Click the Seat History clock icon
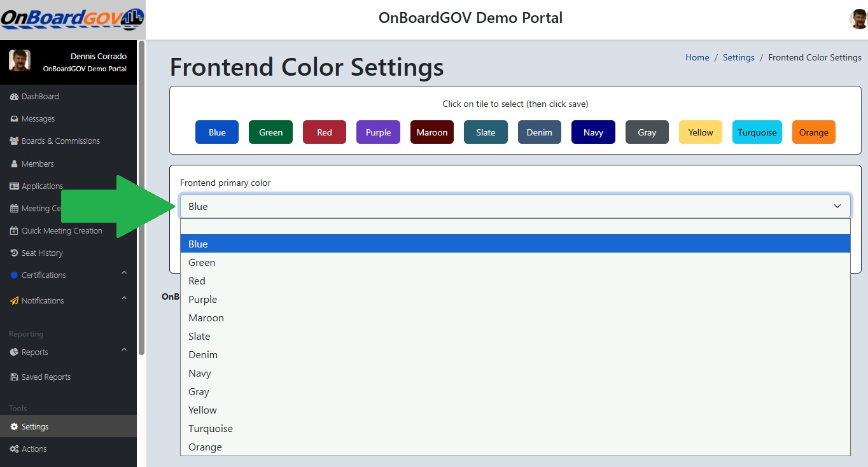The image size is (868, 467). (15, 253)
